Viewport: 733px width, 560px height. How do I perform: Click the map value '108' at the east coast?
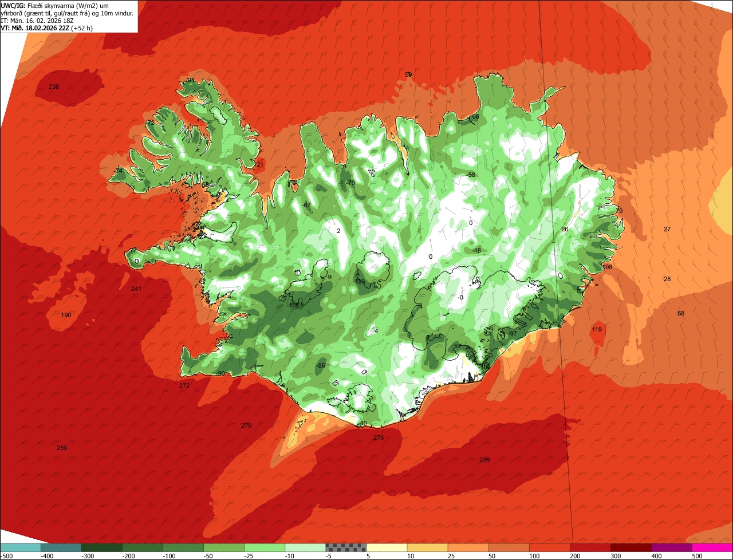(x=608, y=267)
